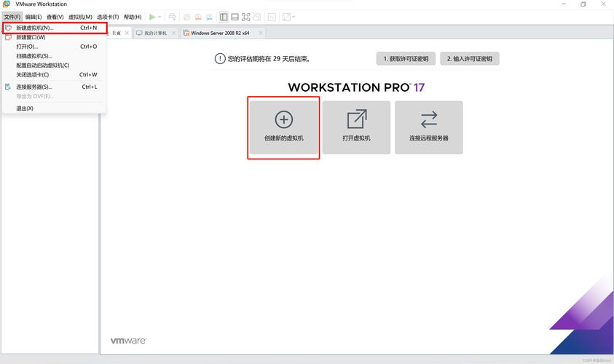Click the Send Ctrl+Alt+Del toolbar icon
614x364 pixels.
click(173, 17)
